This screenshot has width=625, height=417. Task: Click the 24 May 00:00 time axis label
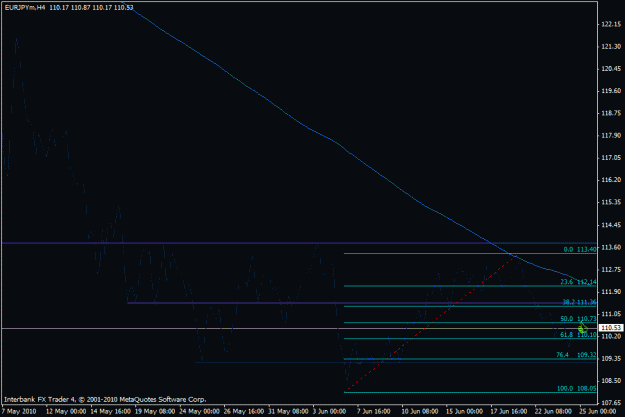(x=199, y=411)
